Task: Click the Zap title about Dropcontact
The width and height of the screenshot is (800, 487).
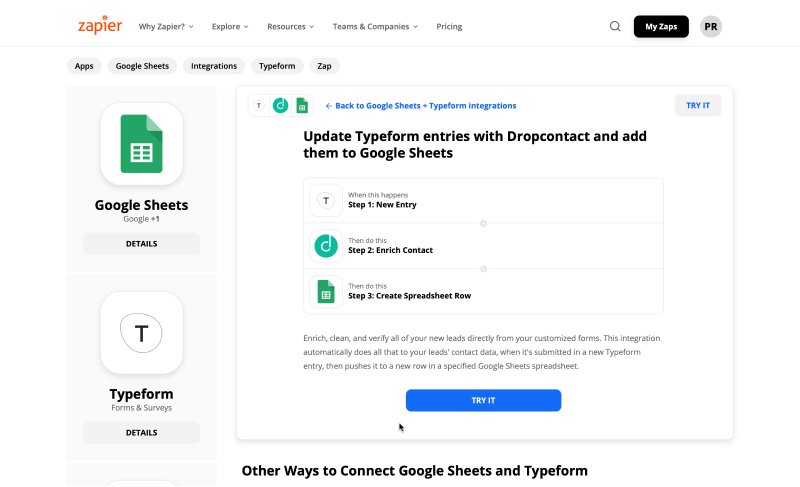Action: pos(475,144)
